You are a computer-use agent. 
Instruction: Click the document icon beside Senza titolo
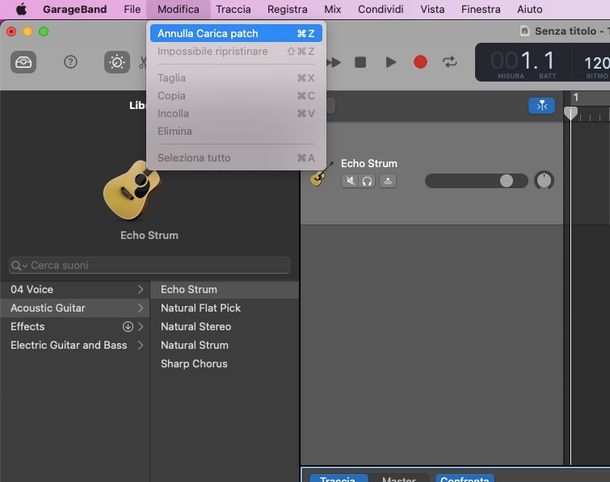524,31
